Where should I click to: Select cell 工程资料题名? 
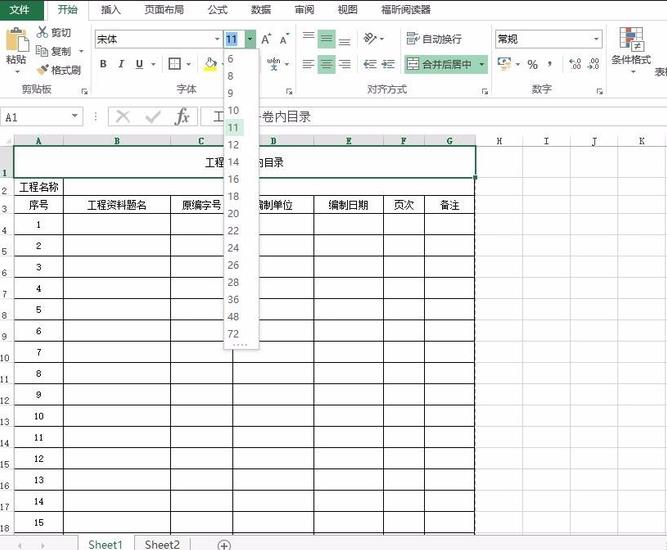pos(117,205)
